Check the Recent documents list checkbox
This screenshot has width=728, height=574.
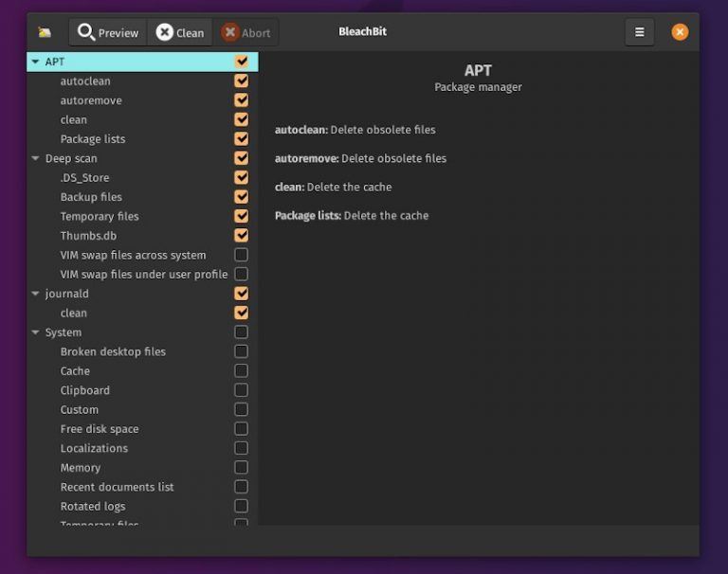[242, 487]
